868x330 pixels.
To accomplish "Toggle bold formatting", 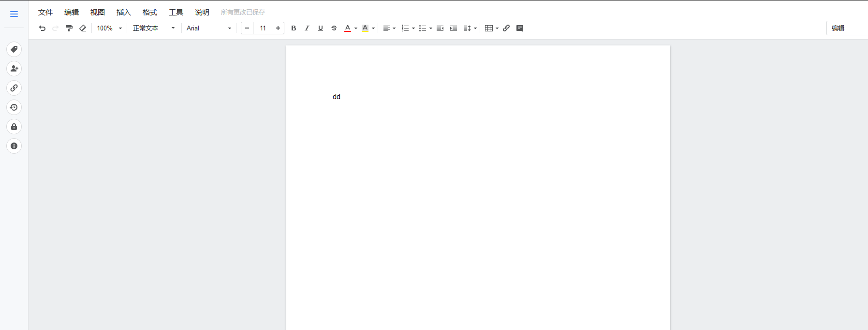I will pos(294,28).
